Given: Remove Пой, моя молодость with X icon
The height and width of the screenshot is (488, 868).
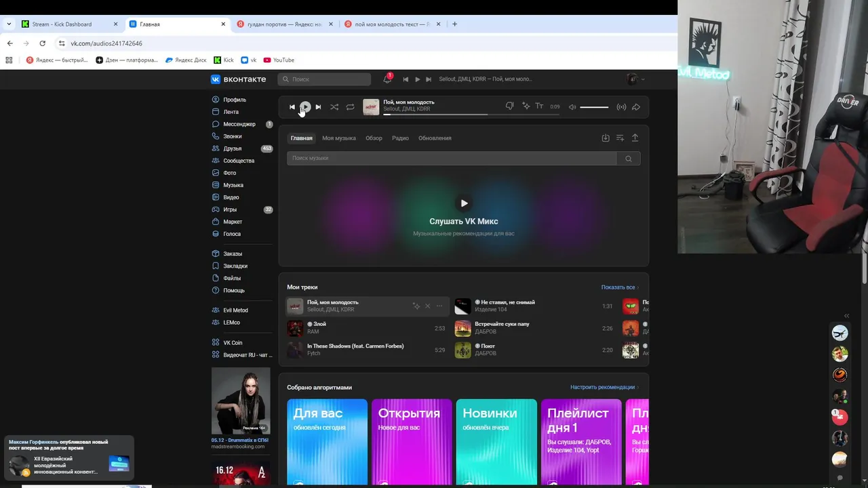Looking at the screenshot, I should tap(427, 306).
